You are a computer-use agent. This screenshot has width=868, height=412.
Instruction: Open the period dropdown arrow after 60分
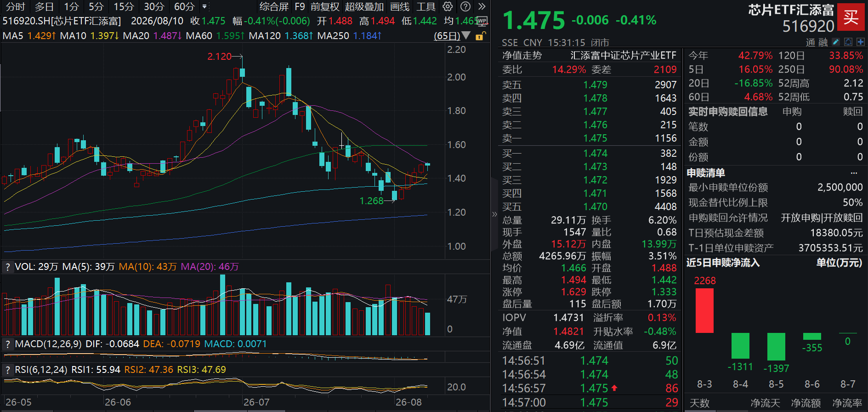204,6
